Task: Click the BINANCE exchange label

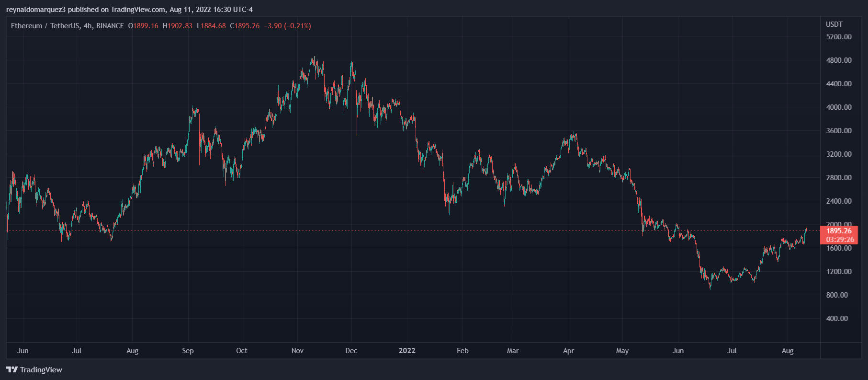Action: coord(110,26)
